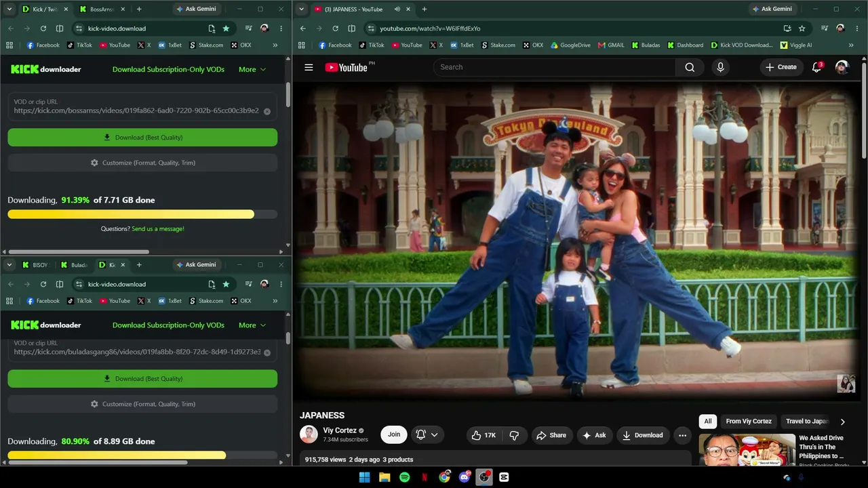Open Customize options for the bossarnss VOD
The image size is (868, 488).
[x=142, y=163]
